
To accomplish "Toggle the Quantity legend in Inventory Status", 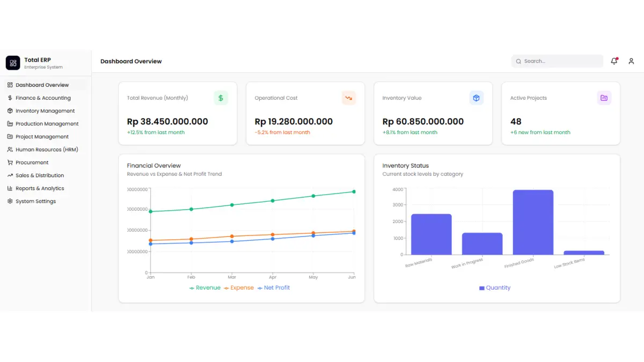I will tap(494, 288).
